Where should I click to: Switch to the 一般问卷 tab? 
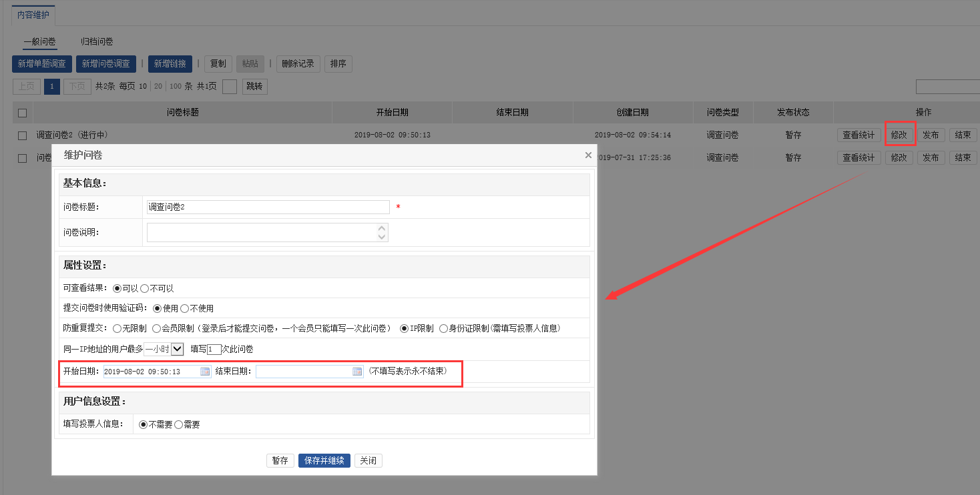(40, 41)
